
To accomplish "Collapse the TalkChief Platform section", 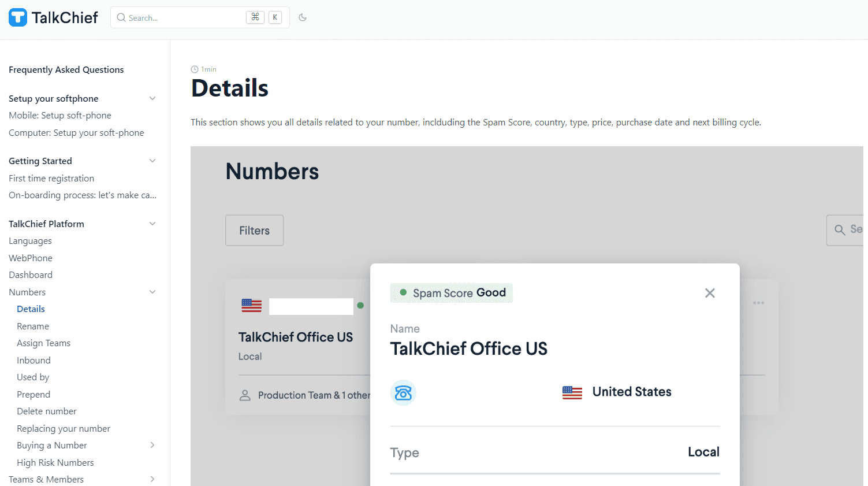I will click(x=152, y=224).
